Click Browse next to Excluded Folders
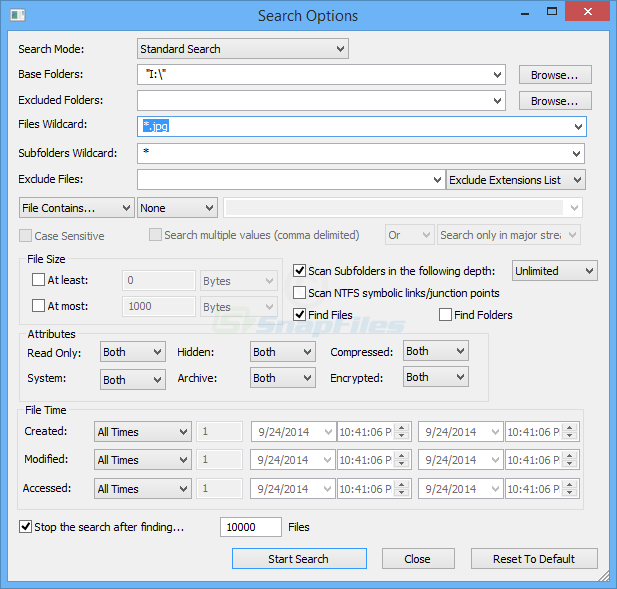The height and width of the screenshot is (589, 617). click(555, 101)
